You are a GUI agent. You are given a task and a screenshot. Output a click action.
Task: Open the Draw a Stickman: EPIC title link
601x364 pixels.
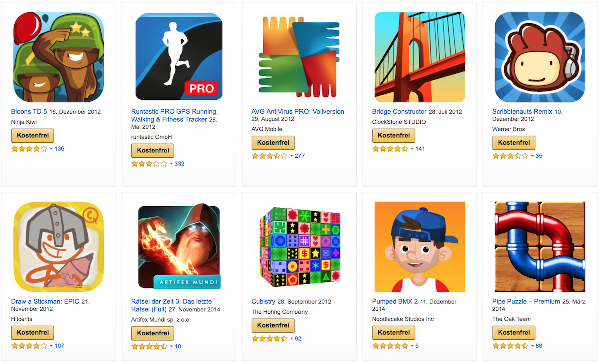click(x=45, y=302)
